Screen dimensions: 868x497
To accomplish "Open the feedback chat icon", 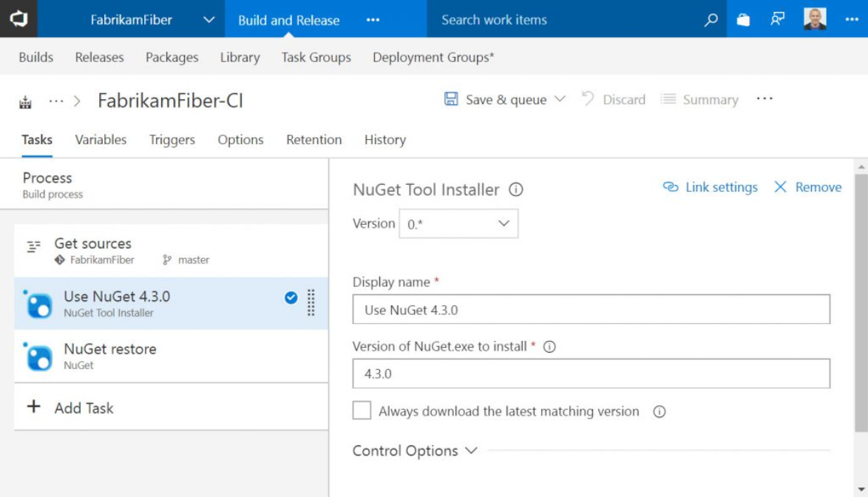I will click(777, 19).
